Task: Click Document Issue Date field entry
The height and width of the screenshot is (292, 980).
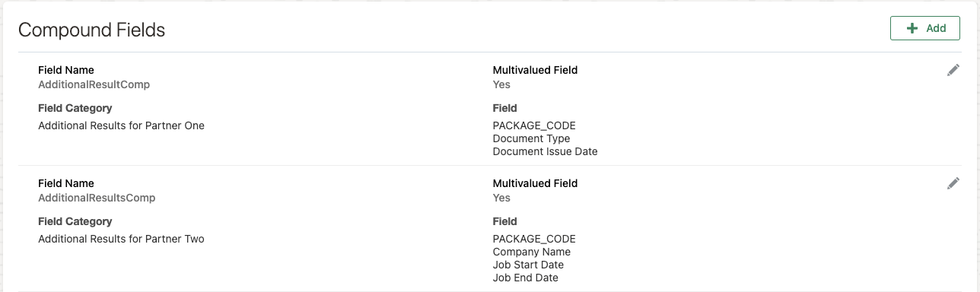Action: tap(545, 151)
